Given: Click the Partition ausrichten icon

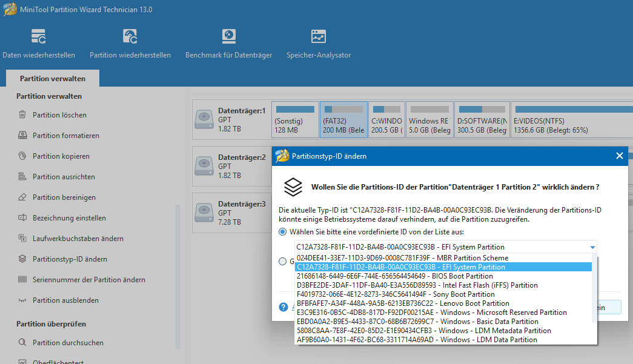Looking at the screenshot, I should click(22, 176).
